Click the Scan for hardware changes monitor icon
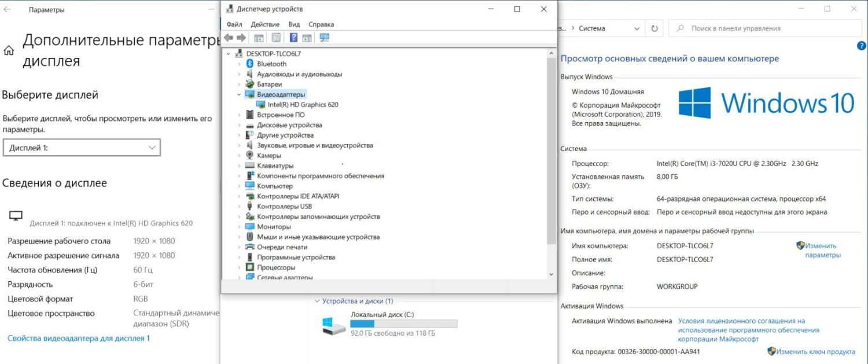 324,38
